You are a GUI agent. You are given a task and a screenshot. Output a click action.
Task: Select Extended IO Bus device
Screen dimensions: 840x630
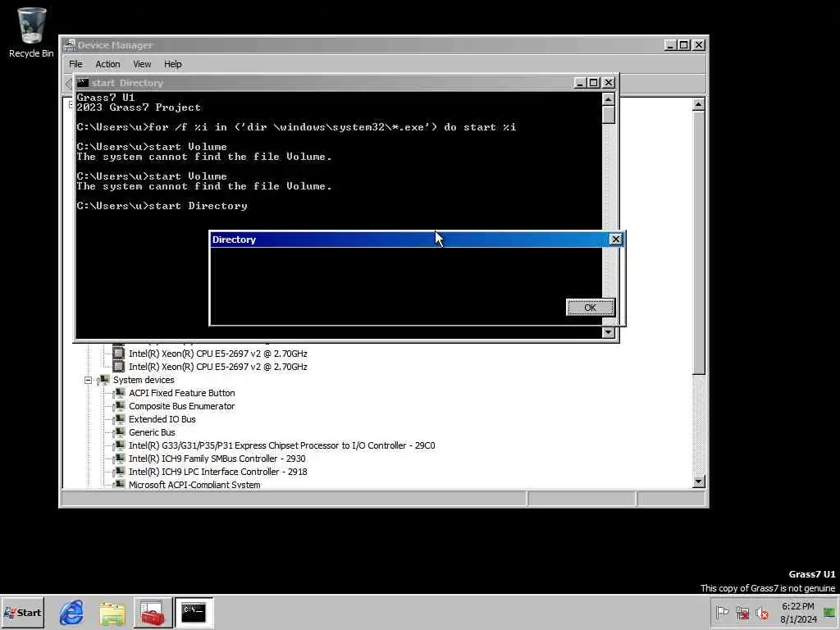point(162,419)
